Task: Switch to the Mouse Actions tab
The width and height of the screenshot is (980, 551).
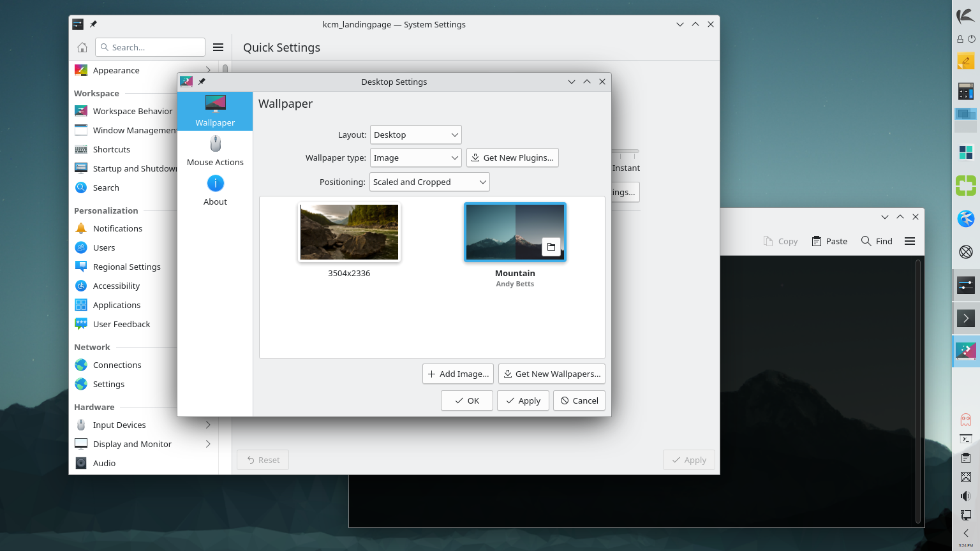Action: pos(215,151)
